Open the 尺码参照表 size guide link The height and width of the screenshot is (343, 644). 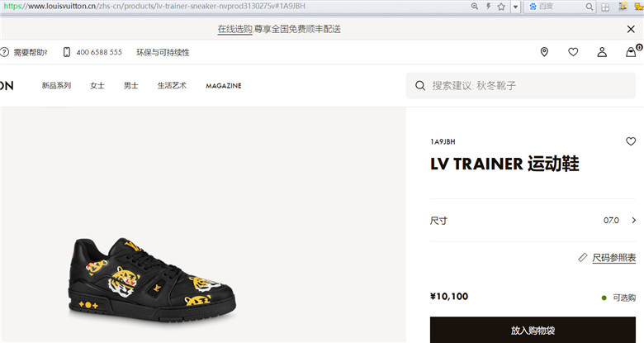point(613,258)
